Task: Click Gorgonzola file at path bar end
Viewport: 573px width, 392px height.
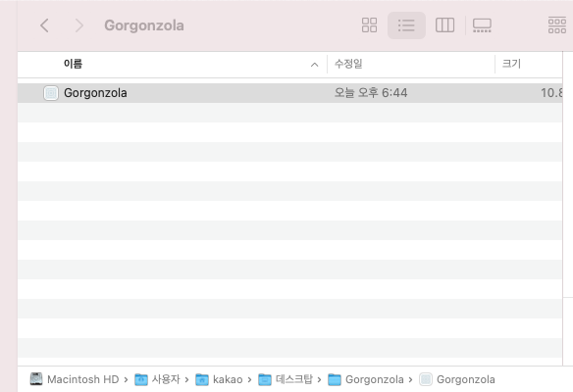Action: (x=465, y=379)
